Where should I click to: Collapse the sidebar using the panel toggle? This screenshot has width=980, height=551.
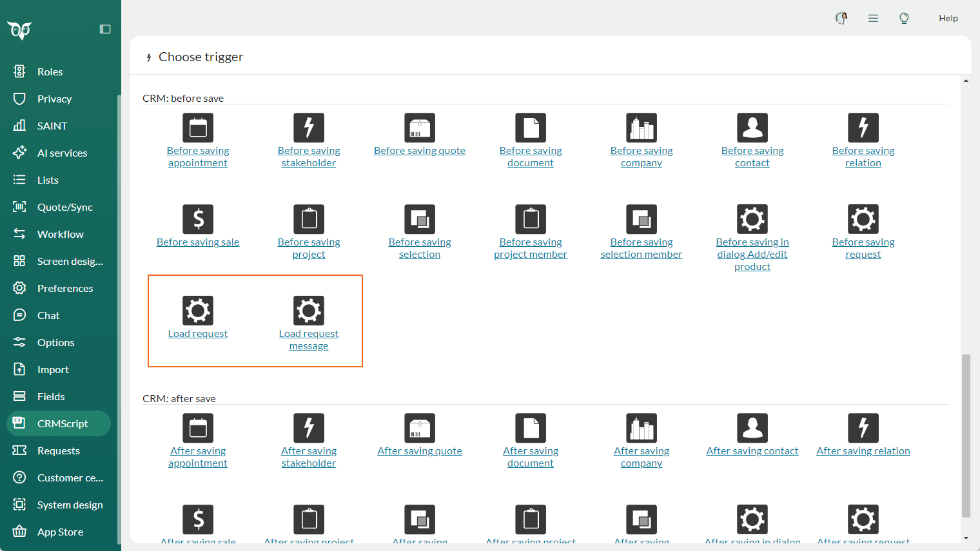click(x=105, y=29)
